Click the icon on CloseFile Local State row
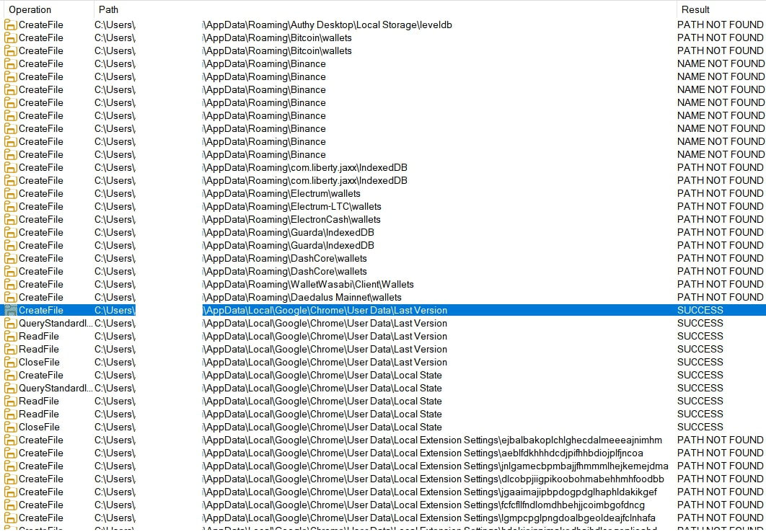This screenshot has height=532, width=766. point(11,427)
